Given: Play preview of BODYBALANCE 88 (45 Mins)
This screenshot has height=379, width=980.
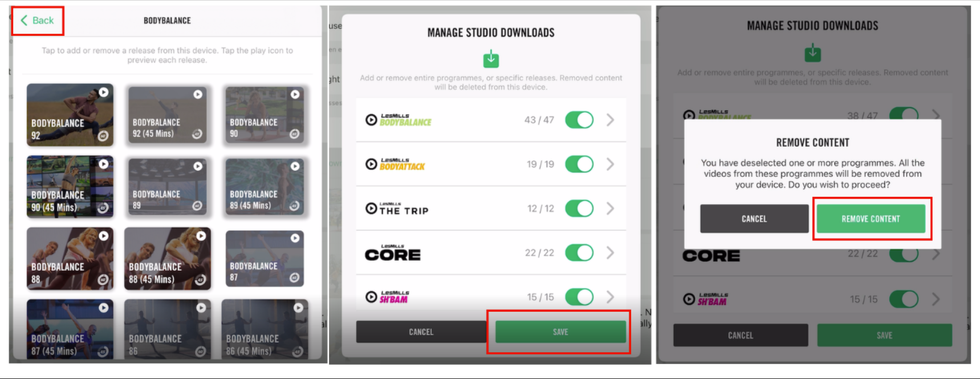Looking at the screenshot, I should (201, 236).
